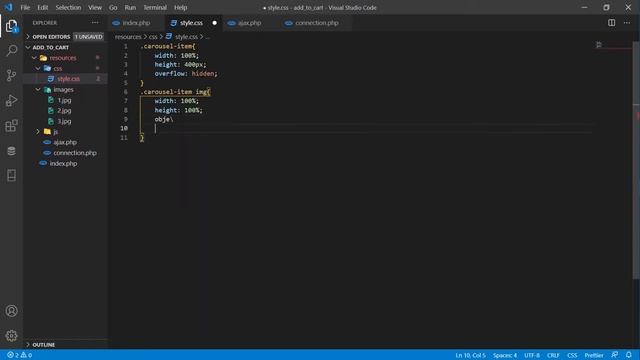Open ajax.php in the file tree

tap(65, 142)
